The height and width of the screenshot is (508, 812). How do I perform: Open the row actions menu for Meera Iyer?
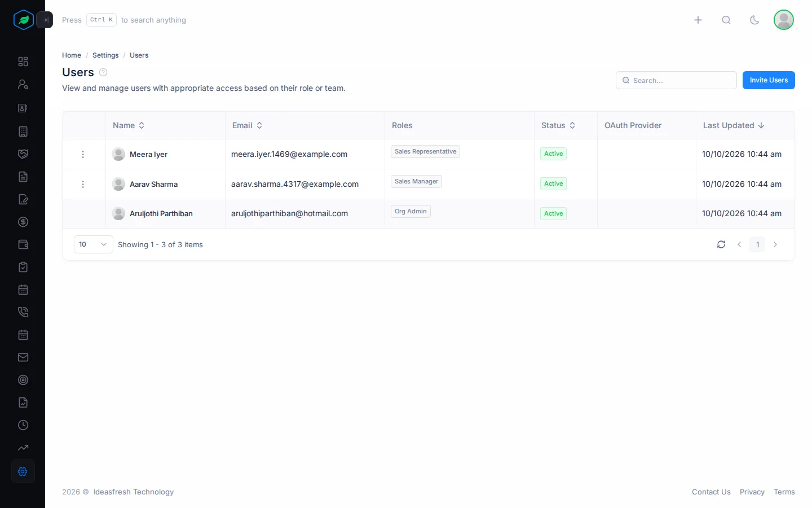pos(83,154)
